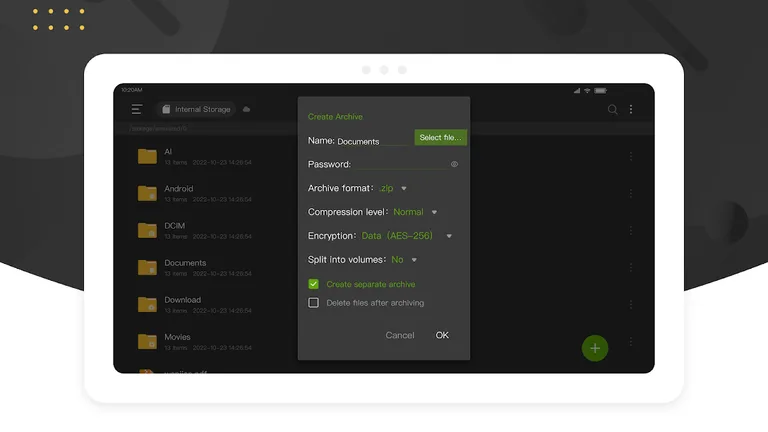Focus the Name input field
The width and height of the screenshot is (768, 432).
tap(373, 141)
